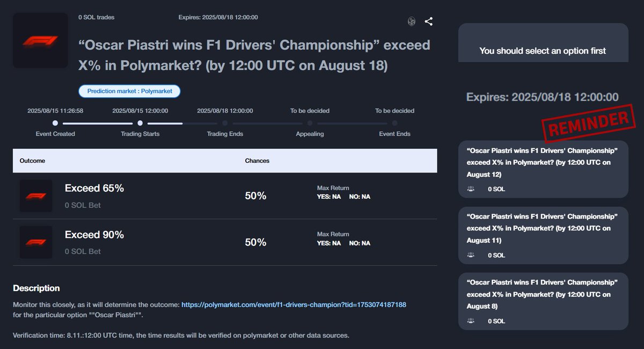The height and width of the screenshot is (349, 644).
Task: Open the polymarket.com event link
Action: [294, 304]
